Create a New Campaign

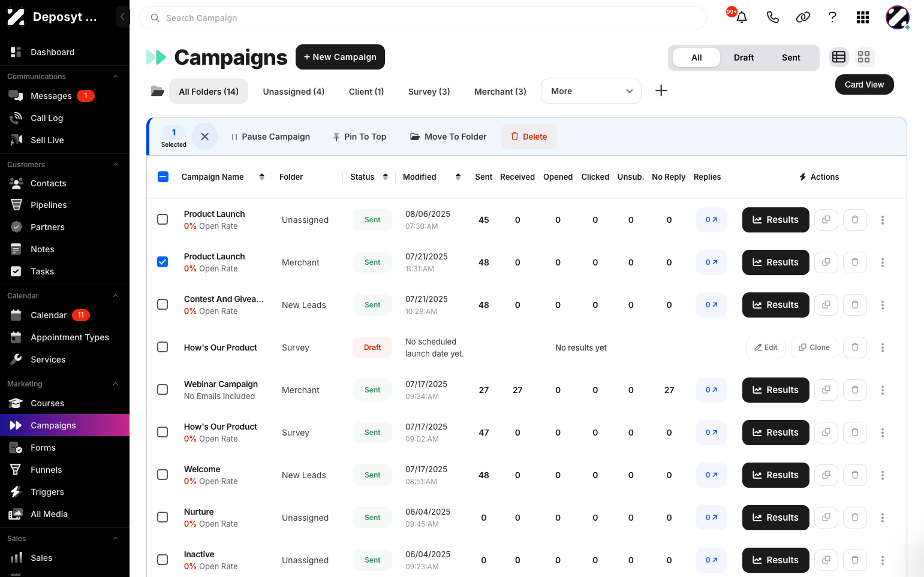pyautogui.click(x=340, y=57)
